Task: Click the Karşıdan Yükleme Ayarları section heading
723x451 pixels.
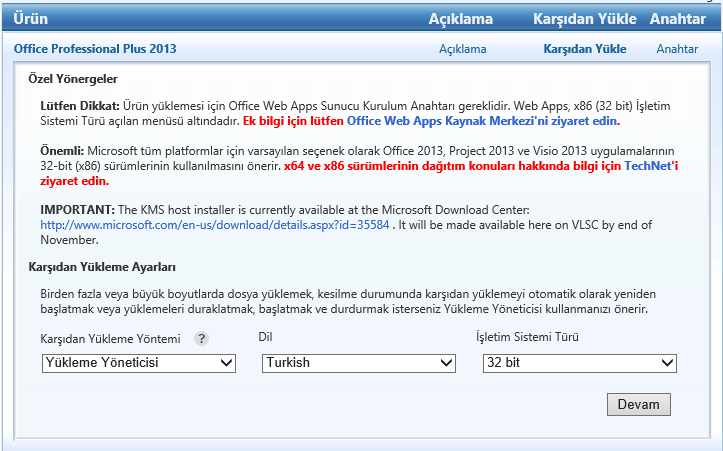Action: (100, 267)
